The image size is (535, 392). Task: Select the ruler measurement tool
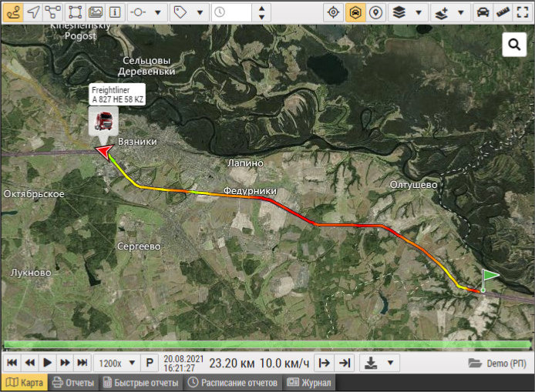tap(503, 12)
